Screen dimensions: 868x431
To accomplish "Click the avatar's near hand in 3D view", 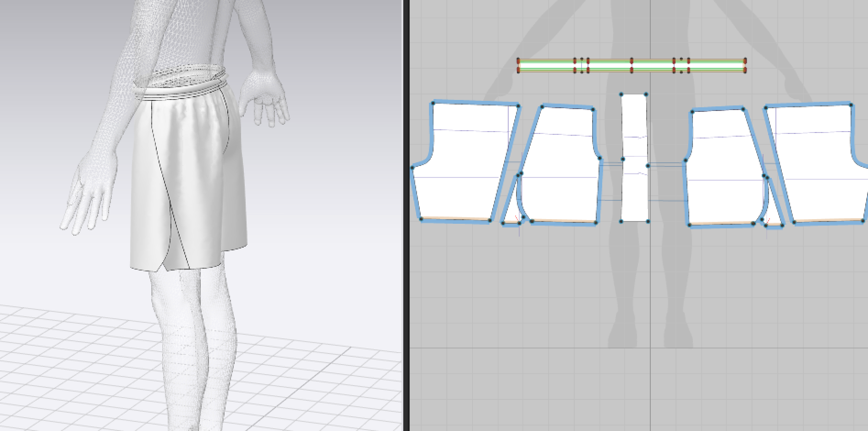I will [x=88, y=193].
